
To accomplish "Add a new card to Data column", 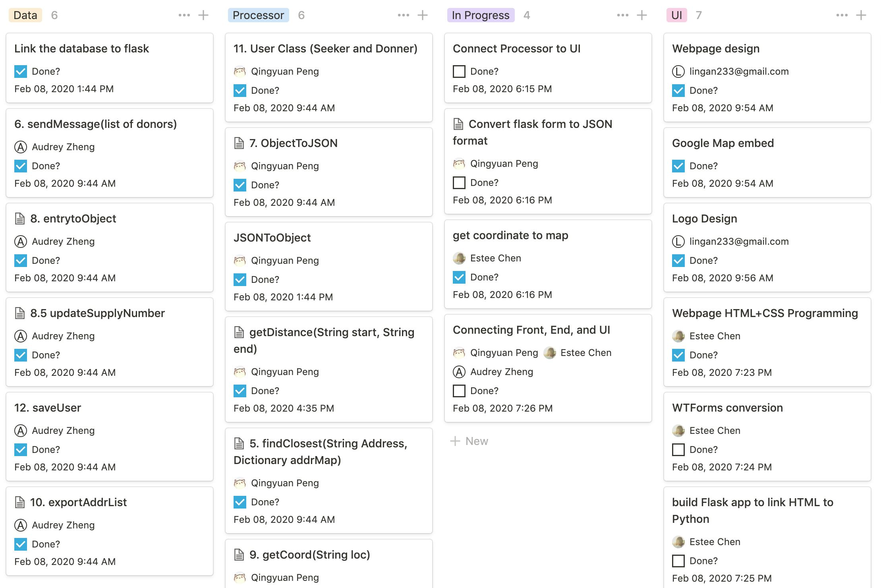I will [203, 15].
